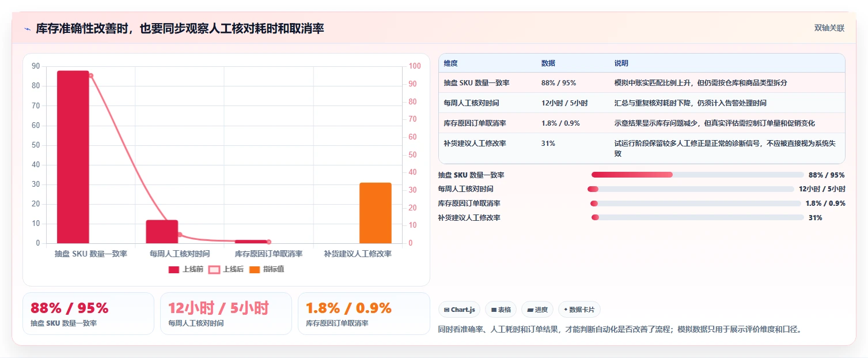This screenshot has width=868, height=358.
Task: Click the 上线前 red legend color box
Action: pos(174,270)
